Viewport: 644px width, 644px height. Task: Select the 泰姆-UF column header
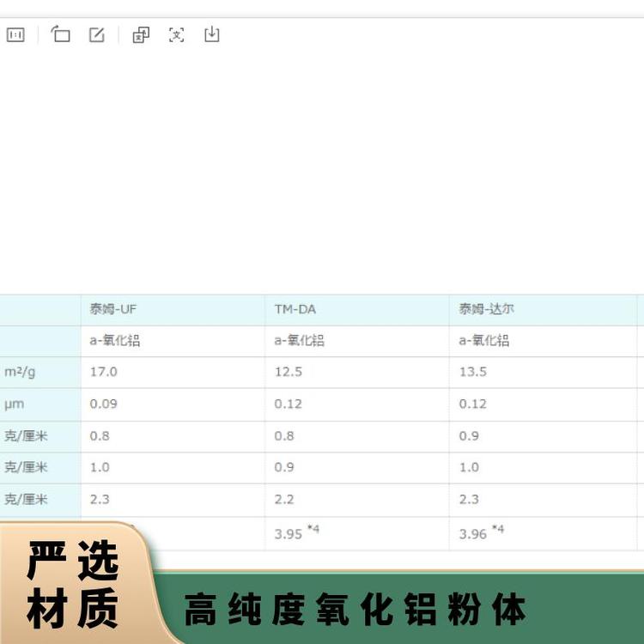113,309
